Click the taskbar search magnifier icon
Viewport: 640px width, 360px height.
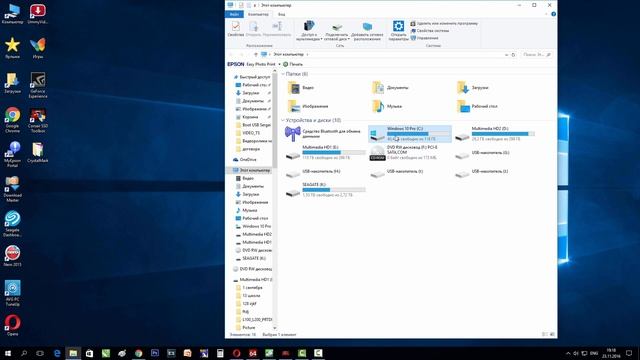pos(24,353)
